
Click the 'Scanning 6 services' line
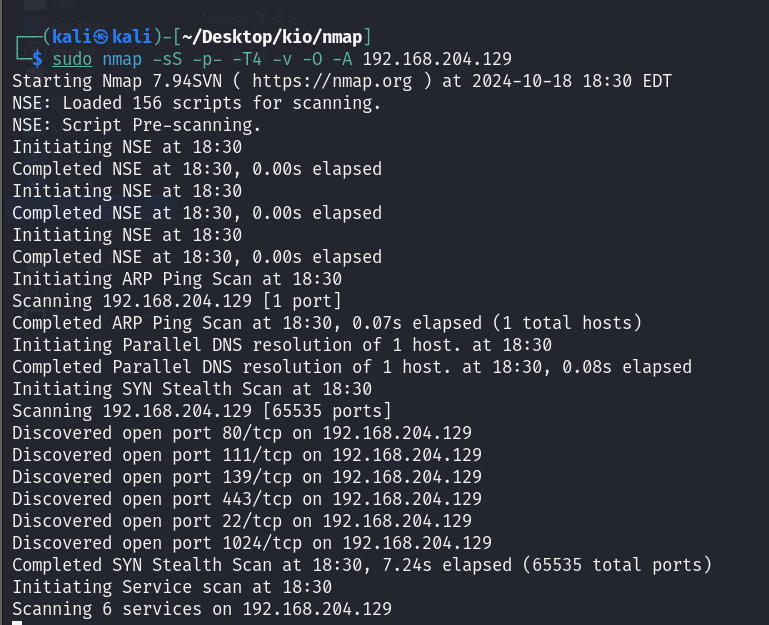(202, 609)
